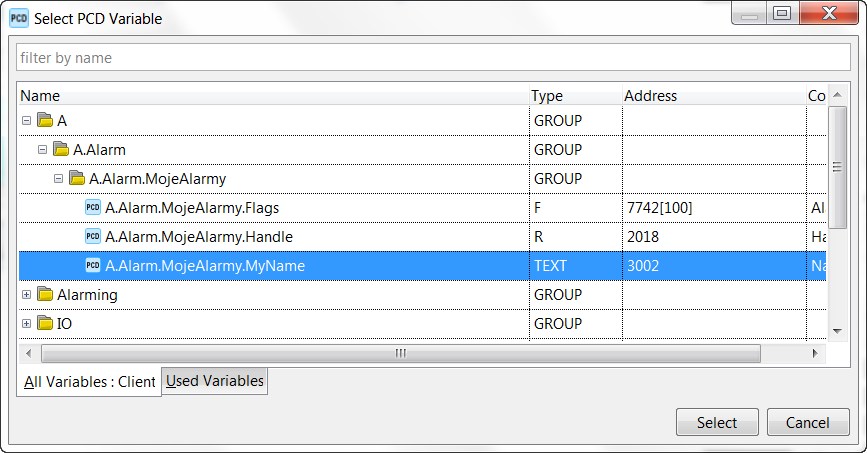Viewport: 867px width, 453px height.
Task: Click the horizontal scrollbar left arrow
Action: pyautogui.click(x=29, y=353)
